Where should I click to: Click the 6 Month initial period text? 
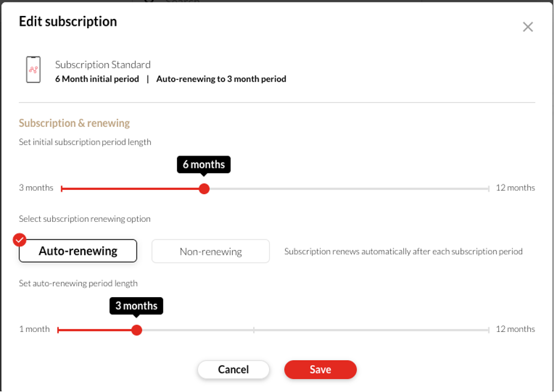coord(97,79)
